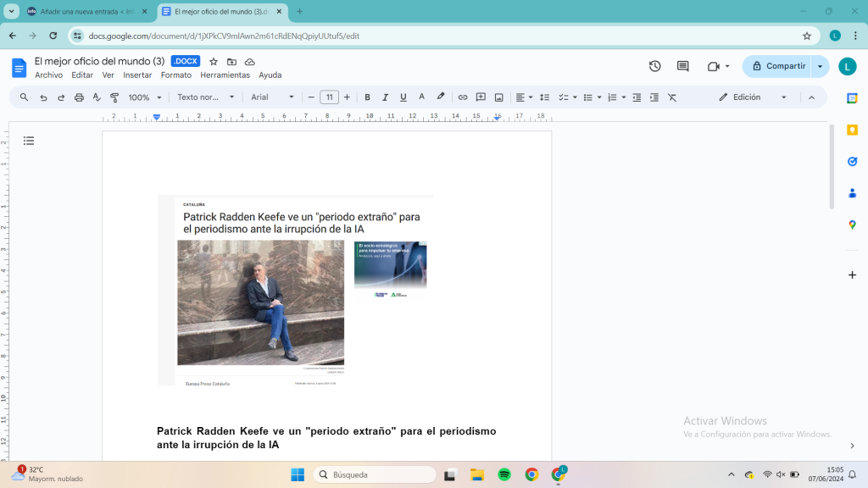Insert image using toolbar icon
Image resolution: width=868 pixels, height=488 pixels.
[x=498, y=97]
